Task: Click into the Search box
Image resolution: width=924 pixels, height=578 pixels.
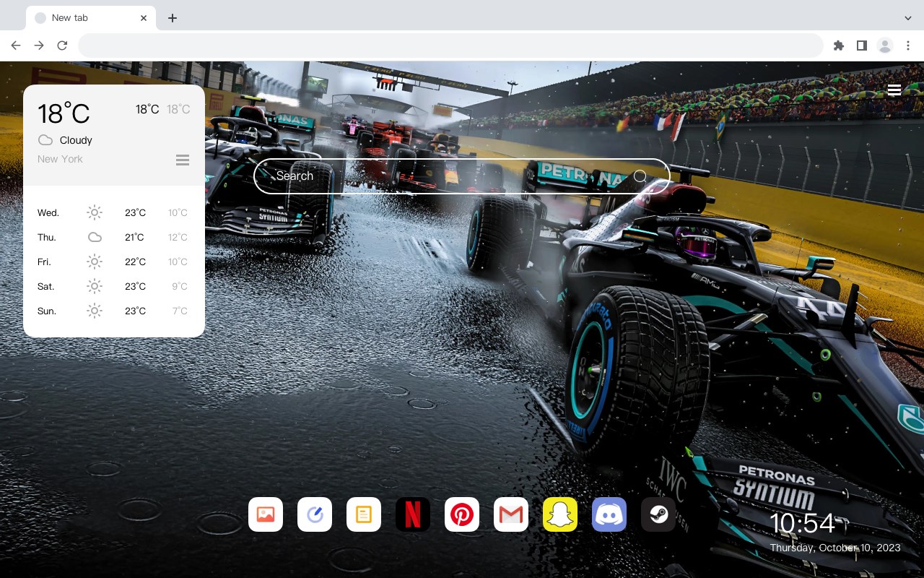Action: (462, 176)
